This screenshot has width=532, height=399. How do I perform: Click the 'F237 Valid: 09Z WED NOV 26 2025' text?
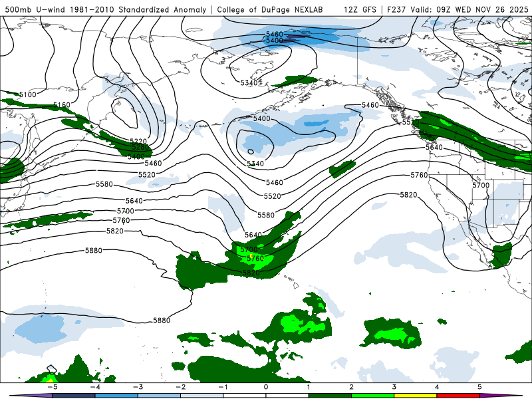[458, 9]
